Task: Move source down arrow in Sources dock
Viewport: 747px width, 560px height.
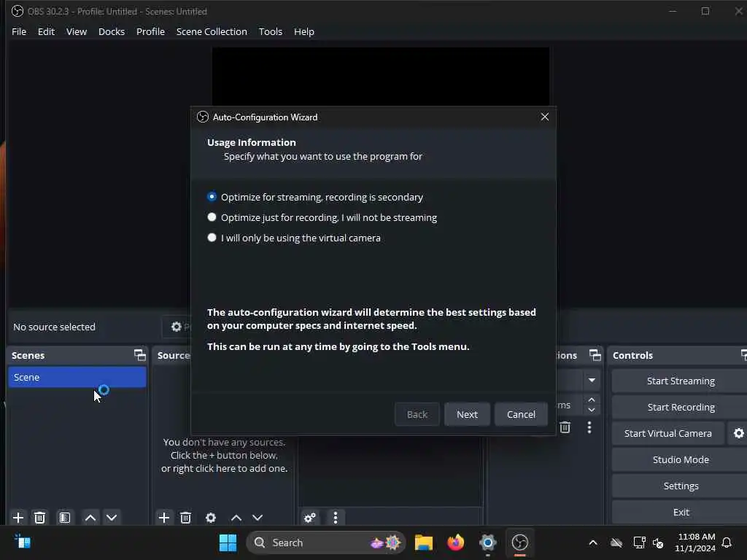Action: point(258,518)
